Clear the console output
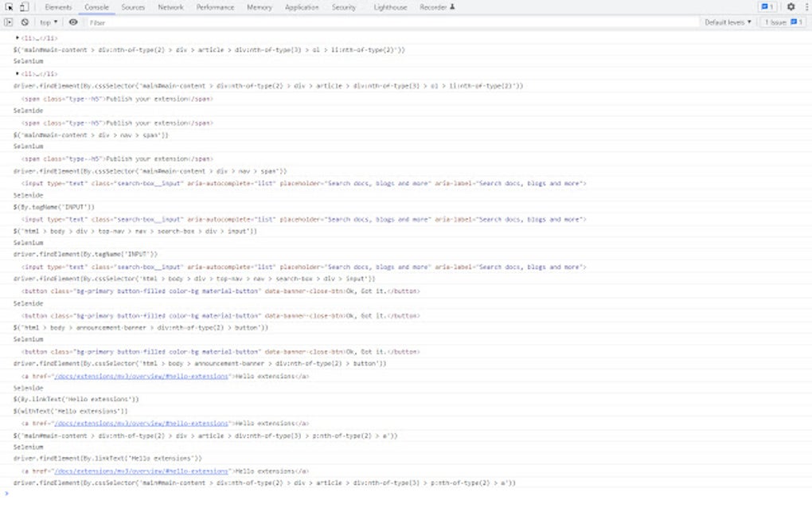Viewport: 812px width, 508px height. (x=24, y=22)
